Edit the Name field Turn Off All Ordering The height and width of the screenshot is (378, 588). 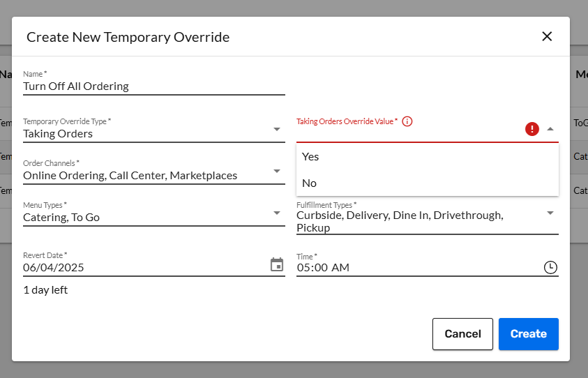pos(154,86)
